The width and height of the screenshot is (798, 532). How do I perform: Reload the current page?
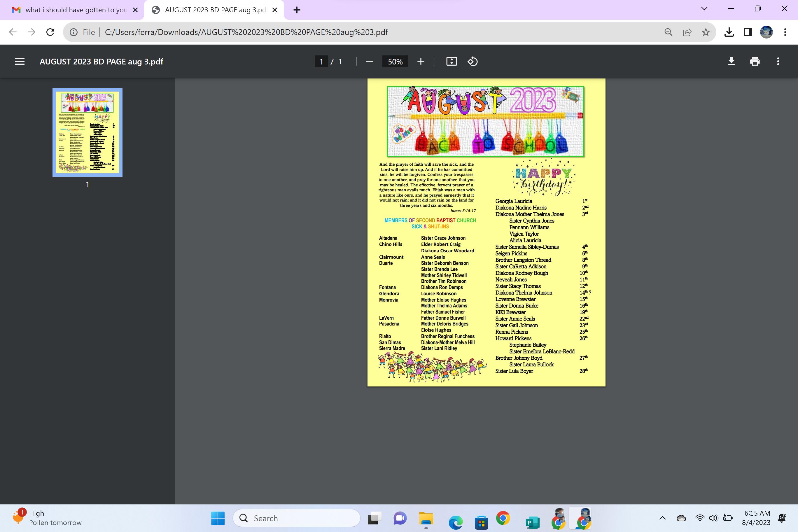(50, 32)
